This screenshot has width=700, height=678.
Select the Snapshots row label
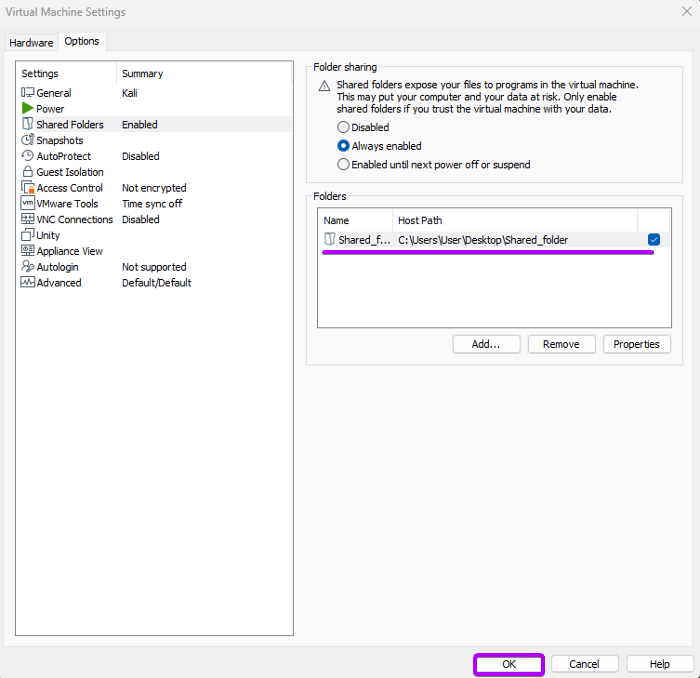click(x=60, y=140)
